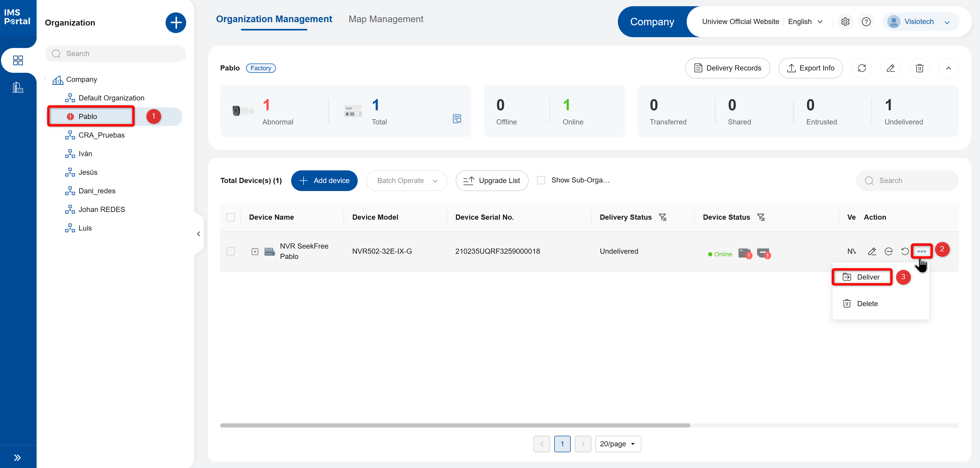Click the add organization plus icon
980x468 pixels.
[176, 22]
